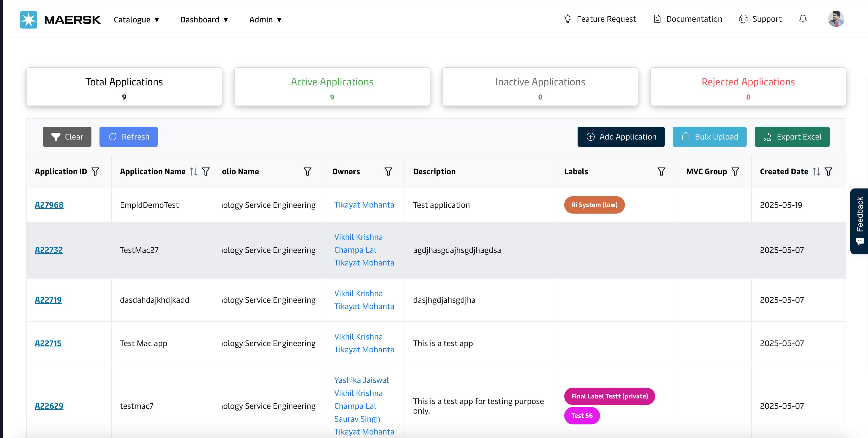Expand the Catalogue menu

[137, 20]
